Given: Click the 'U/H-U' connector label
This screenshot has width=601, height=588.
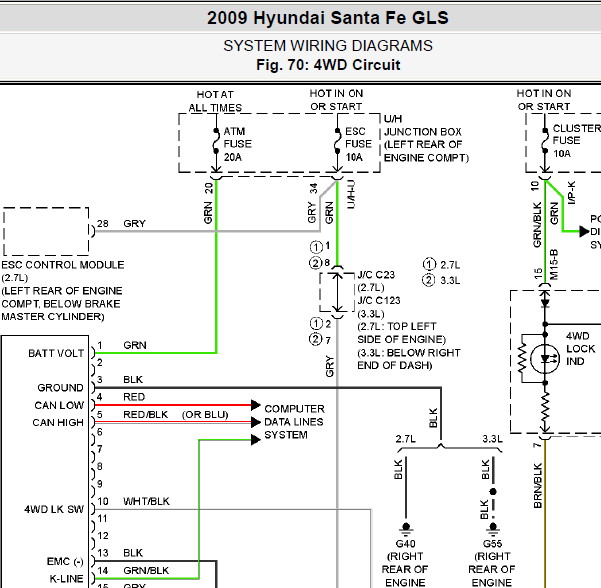Looking at the screenshot, I should pos(351,194).
